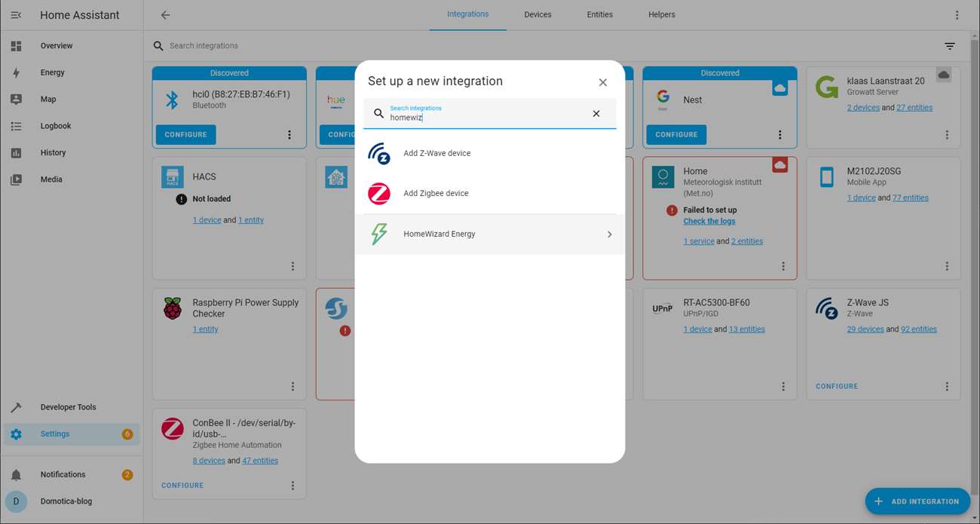Screen dimensions: 980x524
Task: Open Settings in the sidebar
Action: pyautogui.click(x=72, y=434)
